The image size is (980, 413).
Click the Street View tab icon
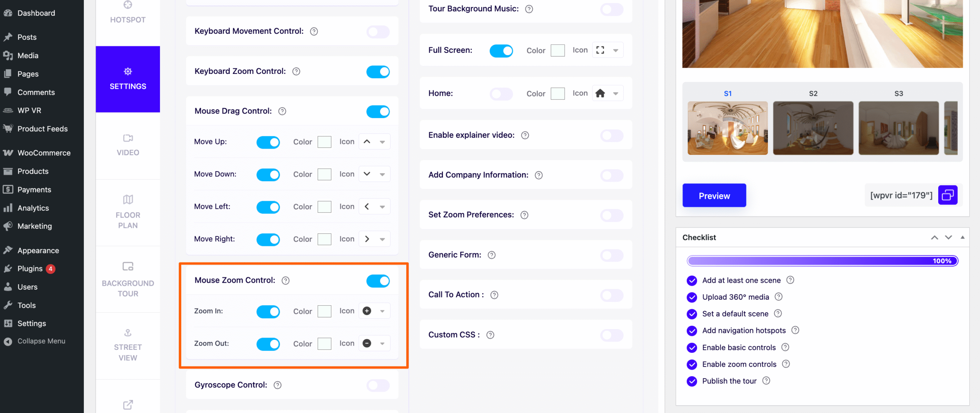[128, 333]
